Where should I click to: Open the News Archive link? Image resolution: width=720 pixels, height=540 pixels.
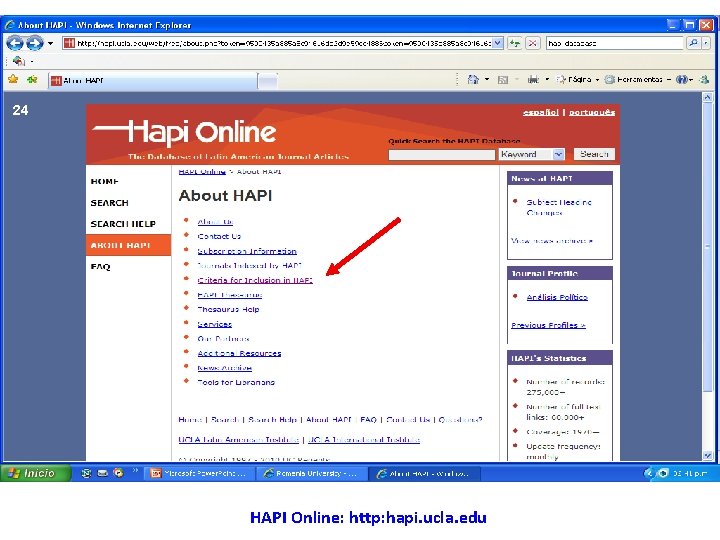click(x=225, y=368)
